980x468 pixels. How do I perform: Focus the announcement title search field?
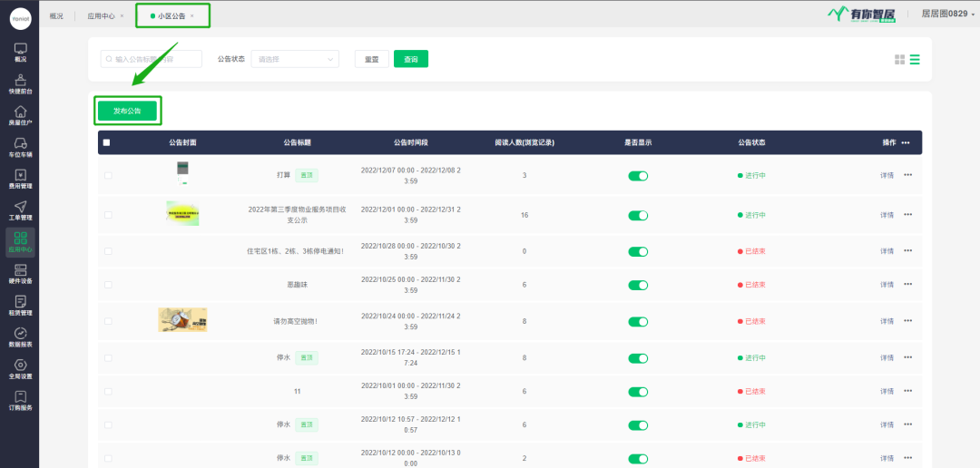point(152,59)
